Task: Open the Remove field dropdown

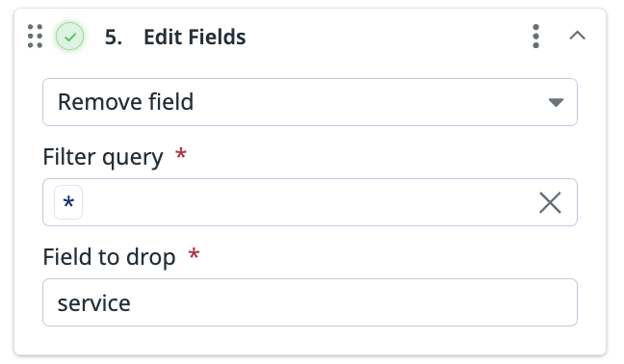Action: pyautogui.click(x=310, y=102)
